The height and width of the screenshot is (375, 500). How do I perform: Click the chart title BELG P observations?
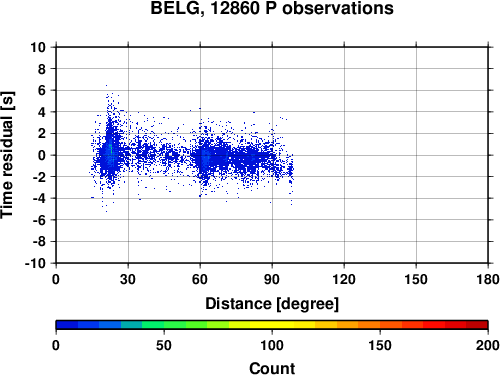[272, 8]
